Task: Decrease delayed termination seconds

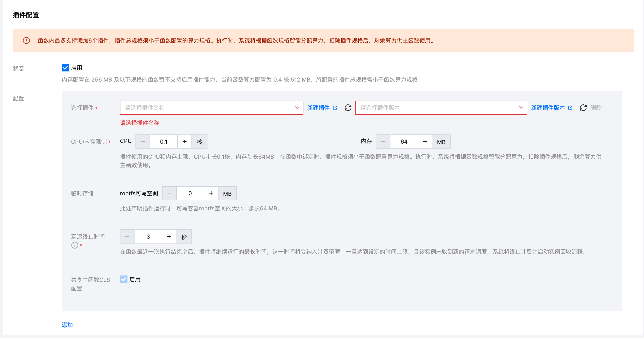Action: point(127,236)
